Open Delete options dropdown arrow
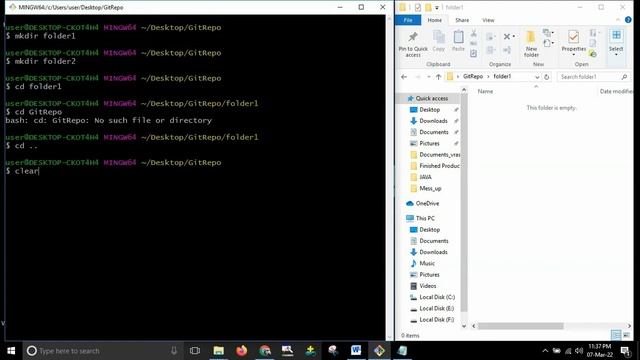The width and height of the screenshot is (640, 360). pos(513,37)
